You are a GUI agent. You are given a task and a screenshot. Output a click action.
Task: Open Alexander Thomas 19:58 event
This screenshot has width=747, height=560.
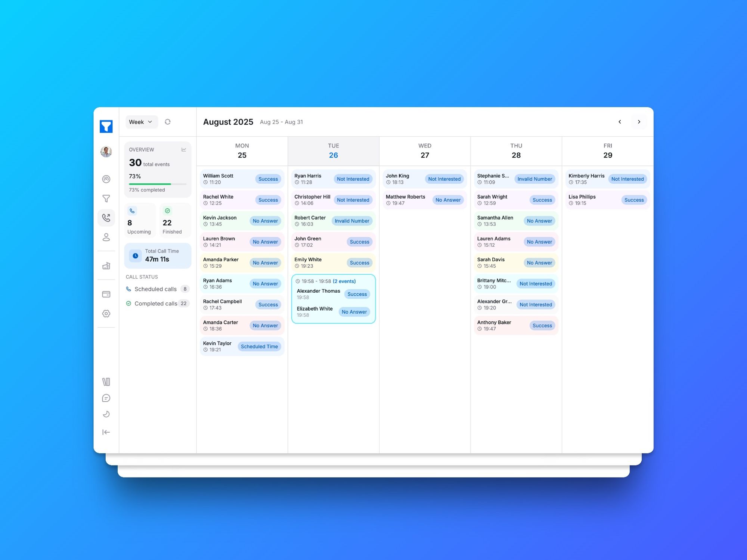pyautogui.click(x=334, y=294)
